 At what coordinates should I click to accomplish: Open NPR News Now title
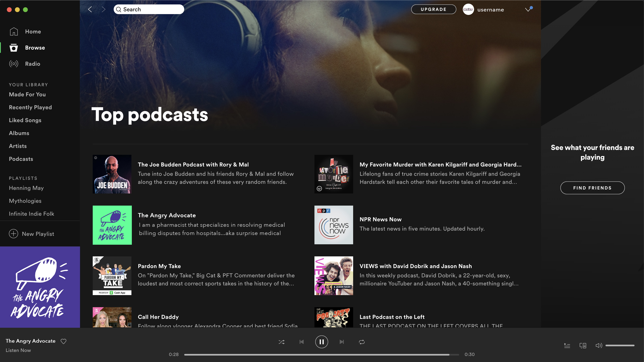(381, 219)
